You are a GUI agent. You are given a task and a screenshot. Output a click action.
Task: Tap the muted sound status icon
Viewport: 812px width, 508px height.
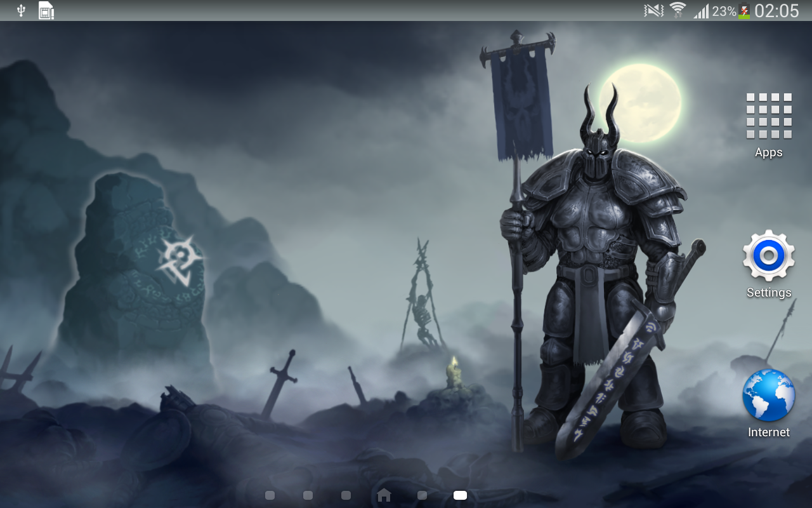654,11
